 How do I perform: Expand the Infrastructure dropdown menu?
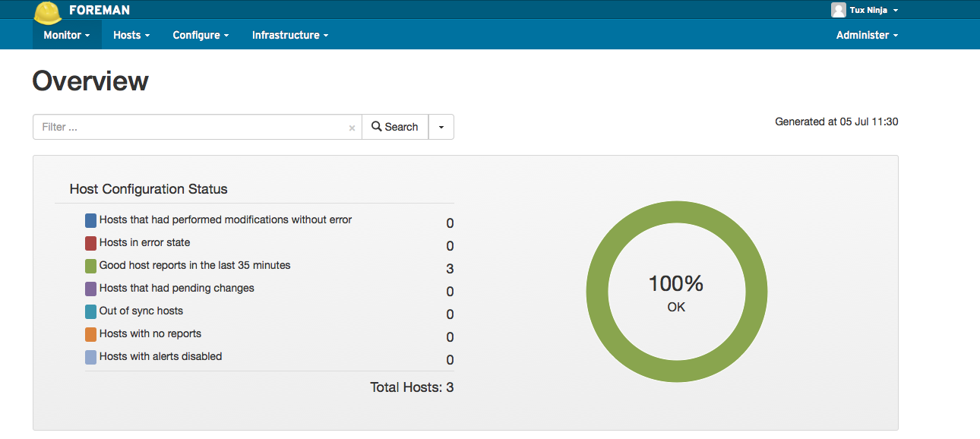pyautogui.click(x=290, y=35)
